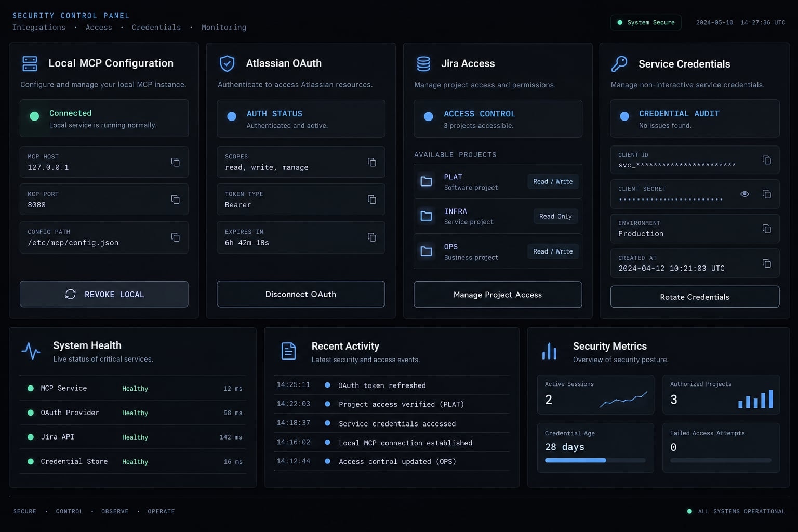The image size is (798, 532).
Task: Click the PLAT Read / Write permission badge
Action: click(x=553, y=181)
